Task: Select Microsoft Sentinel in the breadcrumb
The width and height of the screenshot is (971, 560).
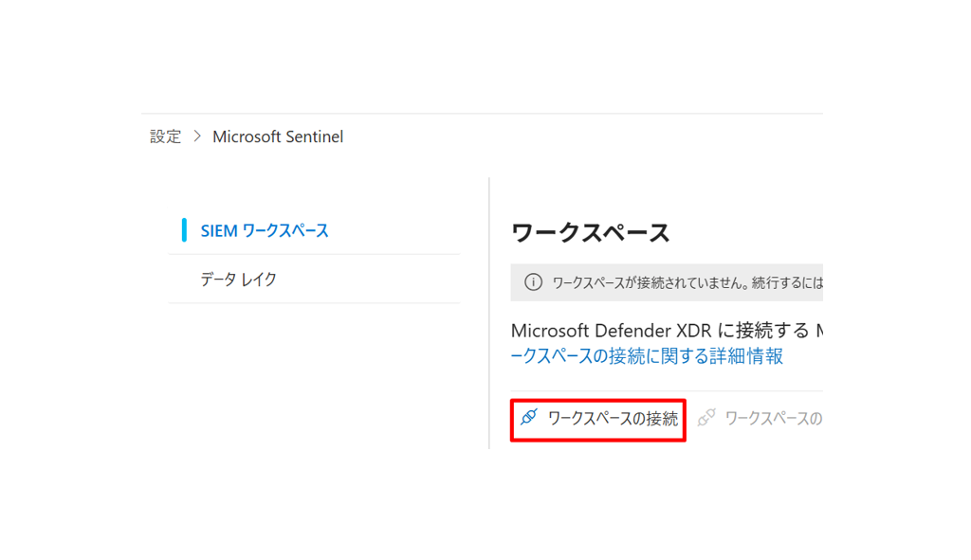Action: [x=278, y=136]
